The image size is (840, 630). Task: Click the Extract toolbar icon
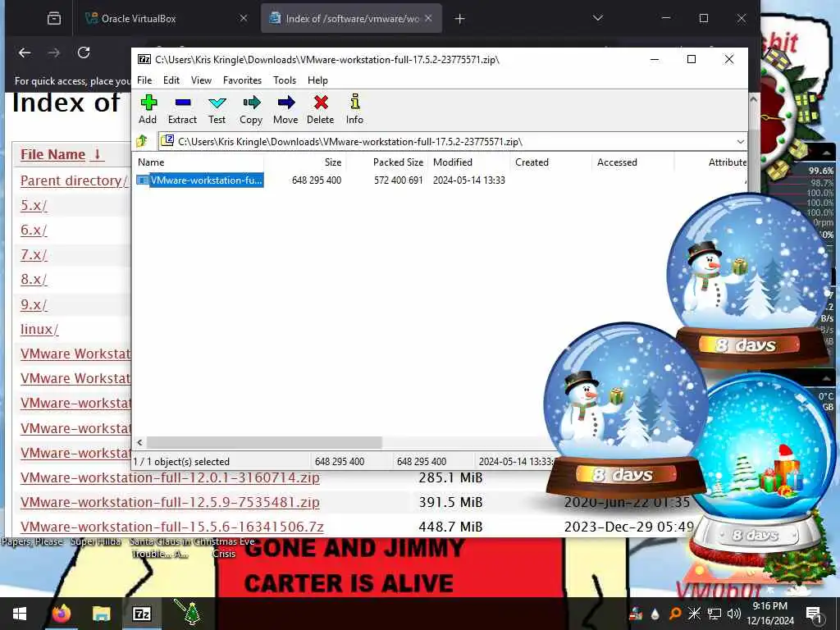182,109
